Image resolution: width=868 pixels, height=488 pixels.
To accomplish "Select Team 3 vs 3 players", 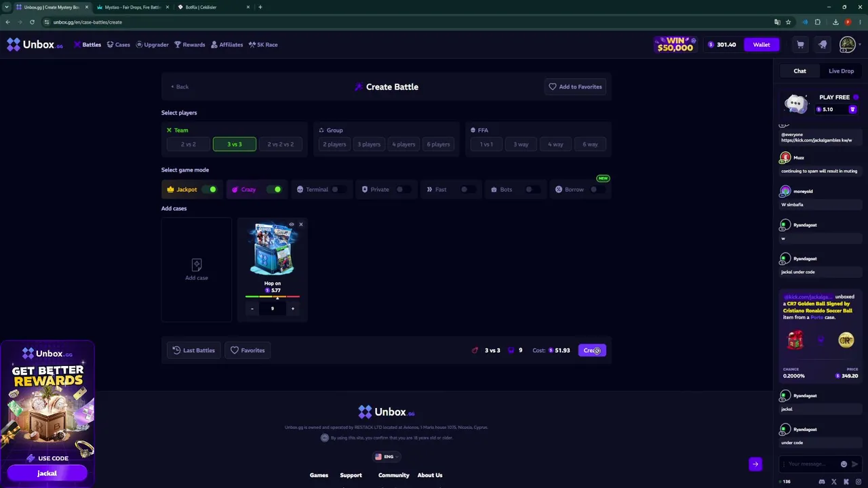I will click(235, 144).
